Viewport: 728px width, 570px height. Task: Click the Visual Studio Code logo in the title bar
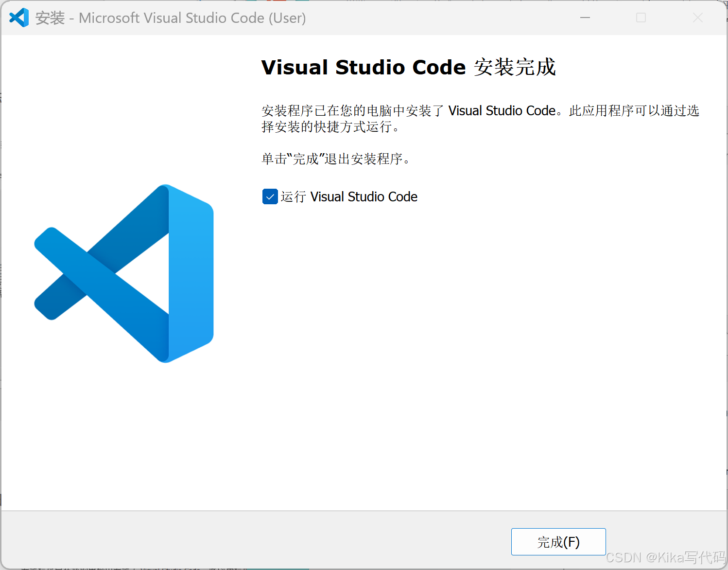[x=19, y=18]
